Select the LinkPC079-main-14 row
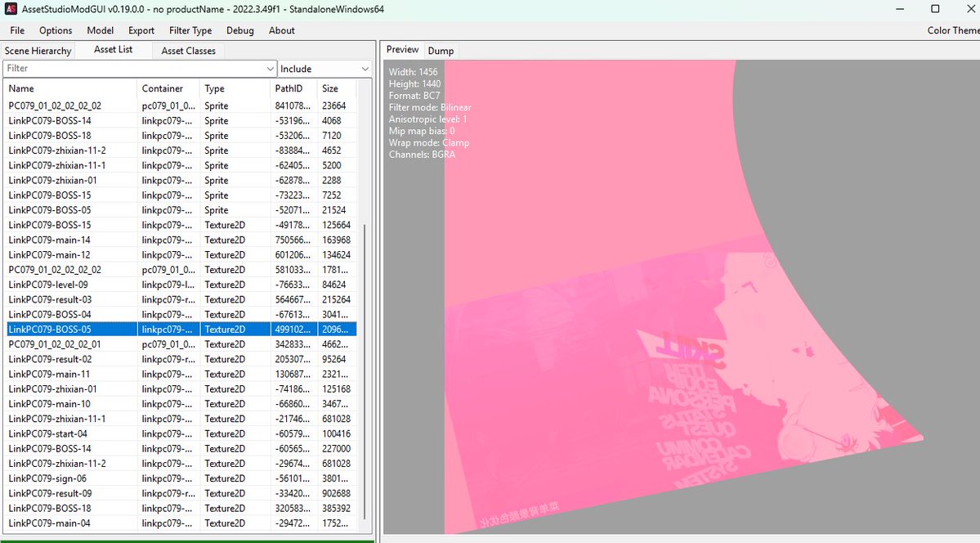Viewport: 980px width, 543px height. pyautogui.click(x=181, y=240)
